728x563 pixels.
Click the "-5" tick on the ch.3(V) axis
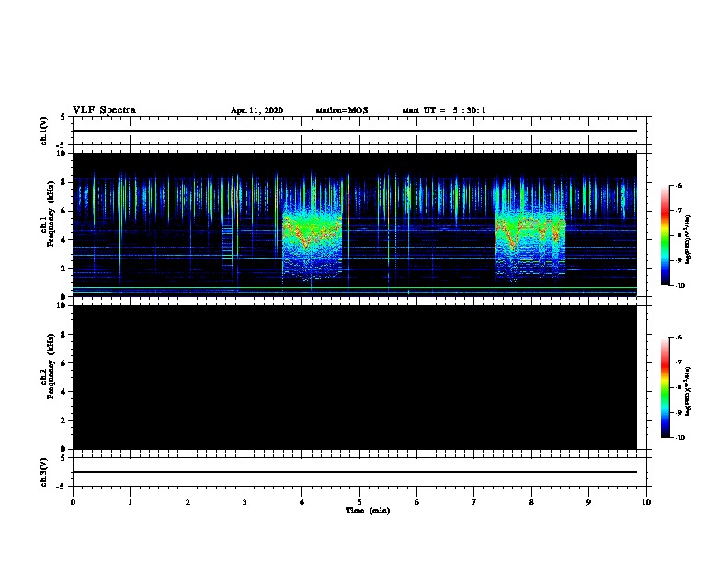(62, 487)
